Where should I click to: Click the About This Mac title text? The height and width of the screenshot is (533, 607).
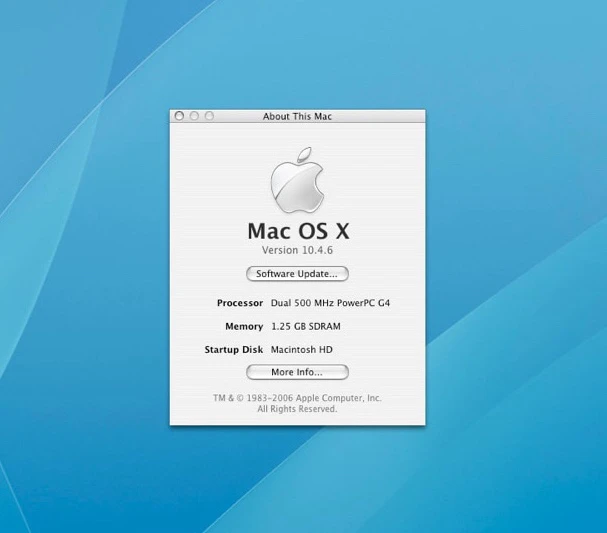click(297, 116)
